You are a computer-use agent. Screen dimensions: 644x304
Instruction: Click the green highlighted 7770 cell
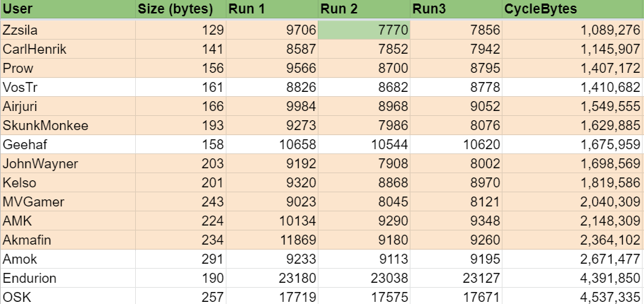pyautogui.click(x=364, y=30)
